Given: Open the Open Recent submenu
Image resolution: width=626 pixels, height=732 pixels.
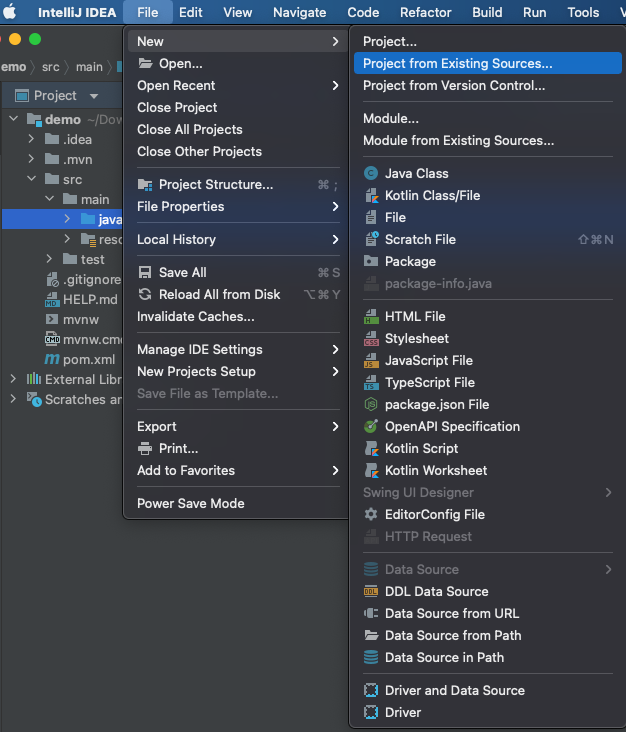Looking at the screenshot, I should pos(238,85).
